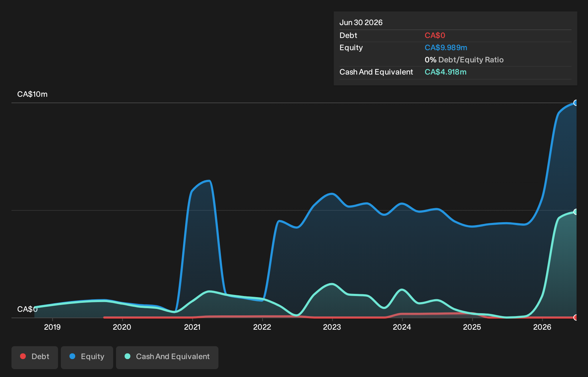
Task: Select the red Debt endpoint marker
Action: [576, 318]
